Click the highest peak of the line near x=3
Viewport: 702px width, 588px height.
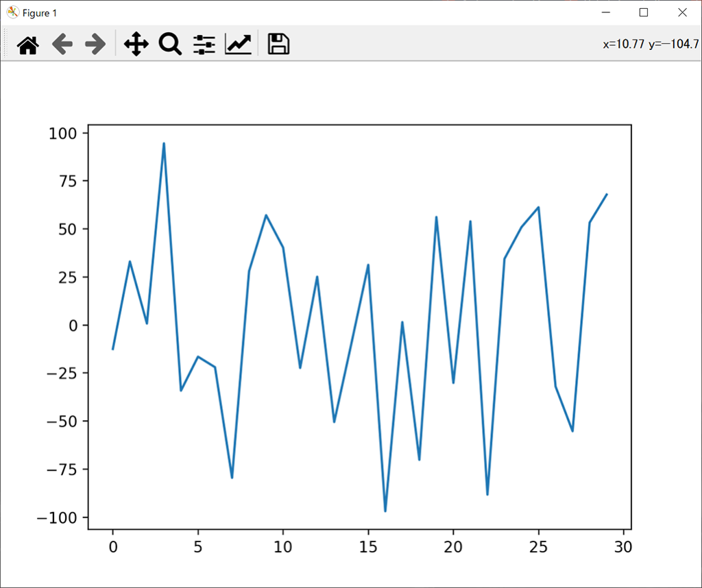coord(164,143)
